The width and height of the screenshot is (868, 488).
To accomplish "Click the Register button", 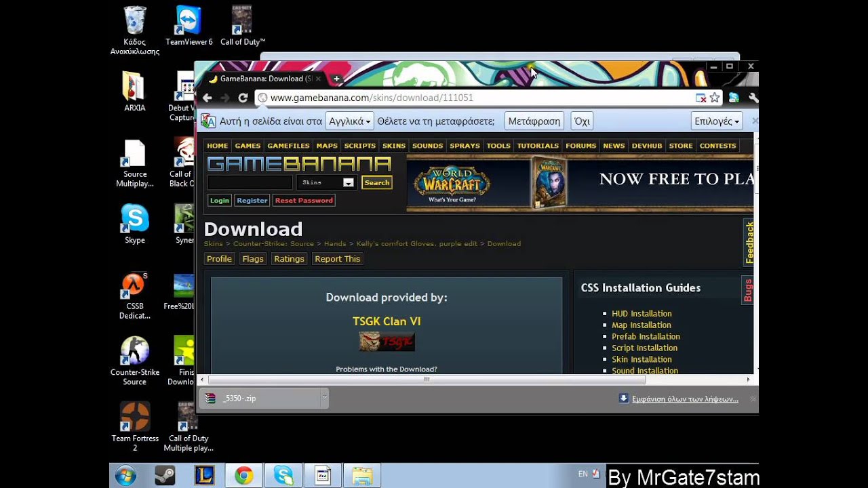I will tap(252, 200).
